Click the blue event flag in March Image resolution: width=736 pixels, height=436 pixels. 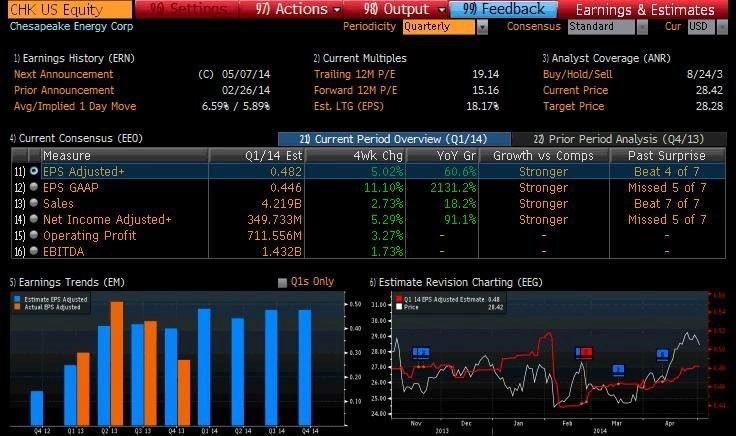click(619, 370)
